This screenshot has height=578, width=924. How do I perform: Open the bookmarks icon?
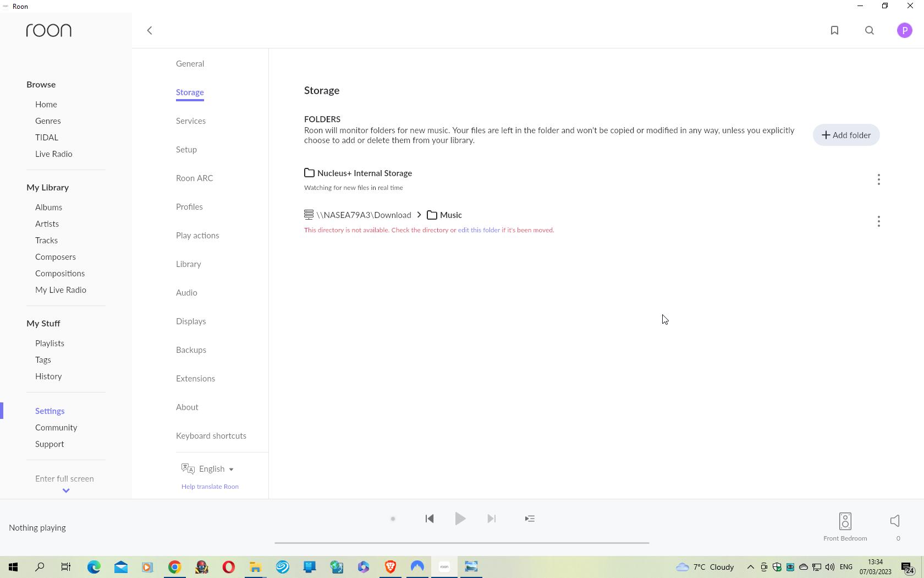(x=834, y=31)
